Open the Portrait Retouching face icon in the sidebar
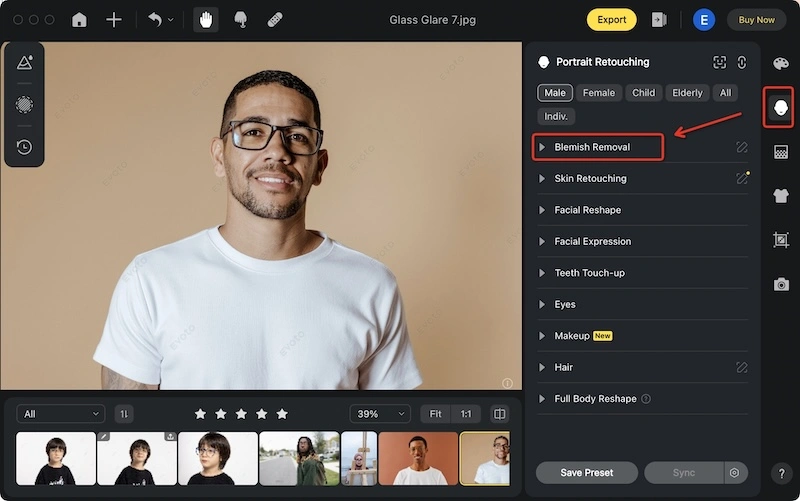Image resolution: width=800 pixels, height=501 pixels. 780,107
